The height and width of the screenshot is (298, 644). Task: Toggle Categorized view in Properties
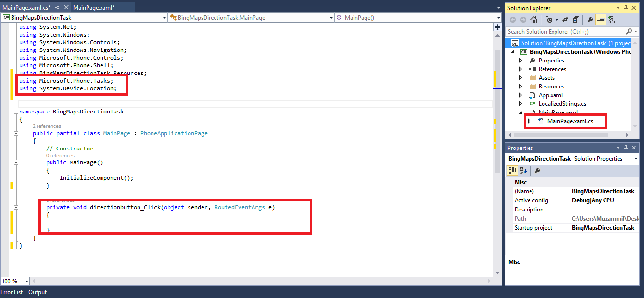[x=512, y=170]
